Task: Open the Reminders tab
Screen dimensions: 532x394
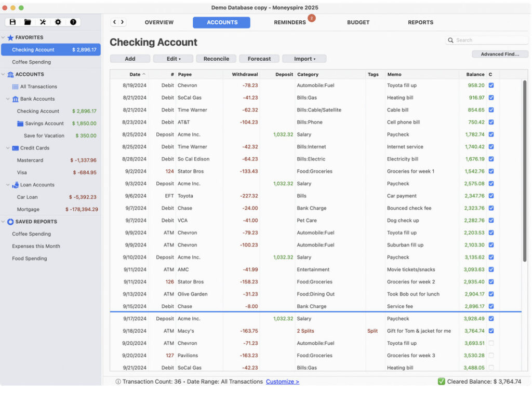Action: point(290,22)
